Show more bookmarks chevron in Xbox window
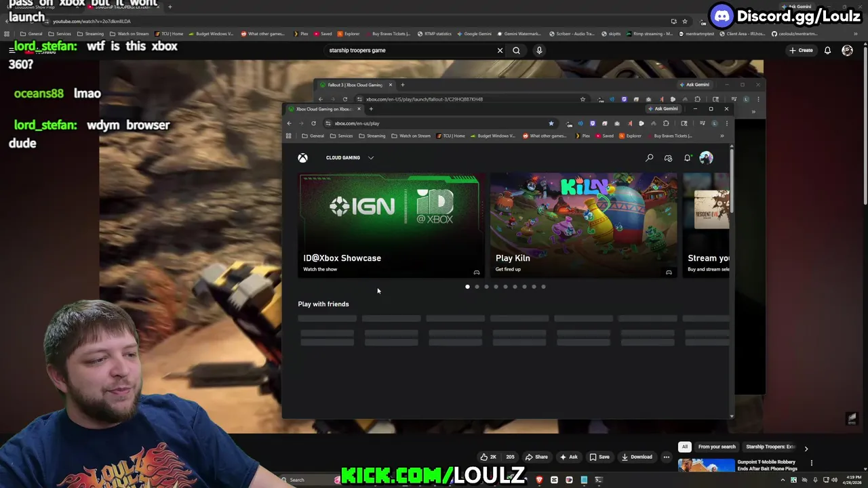Screen dimensions: 868x488 [722, 136]
